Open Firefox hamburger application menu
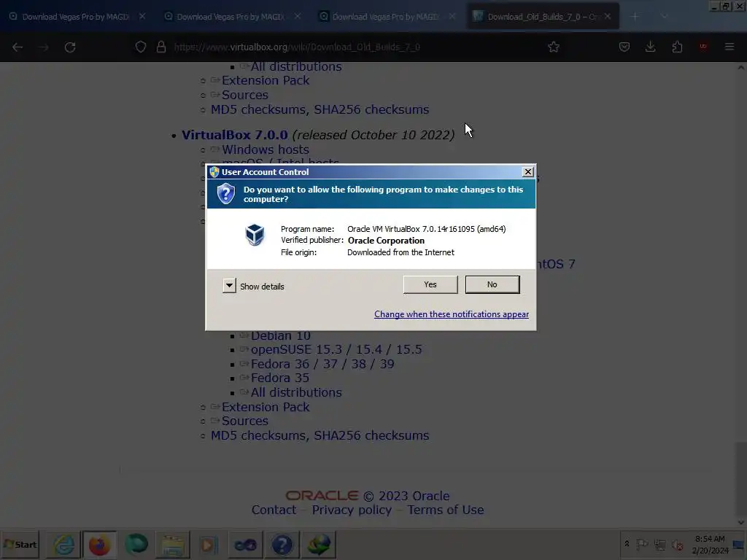747x560 pixels. tap(729, 47)
